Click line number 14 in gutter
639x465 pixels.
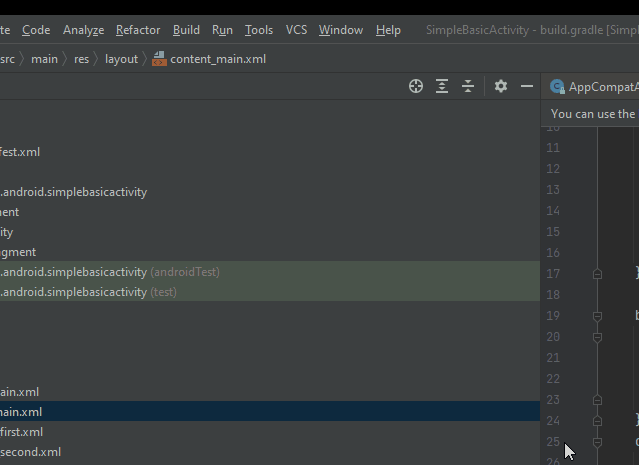coord(553,211)
